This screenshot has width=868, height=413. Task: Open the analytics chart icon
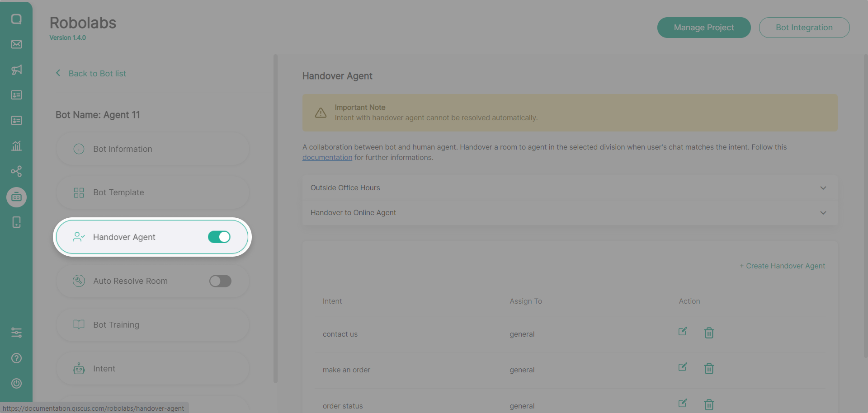[x=16, y=146]
